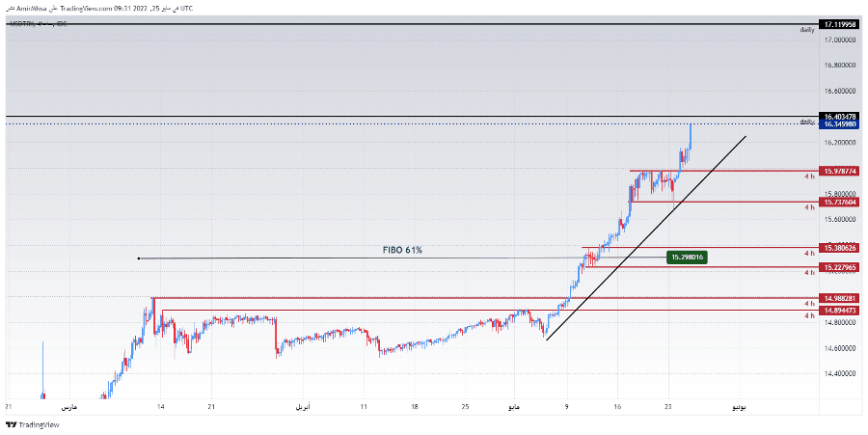
Task: Click the مارس month label on time axis
Action: (68, 407)
